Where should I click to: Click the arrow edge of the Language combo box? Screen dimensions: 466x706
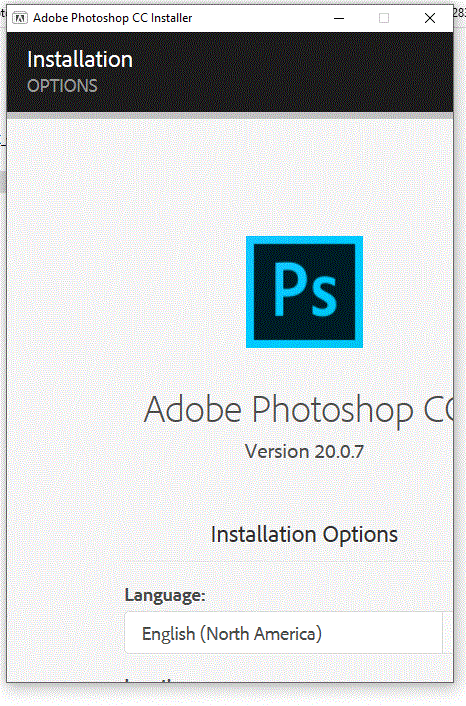click(448, 633)
